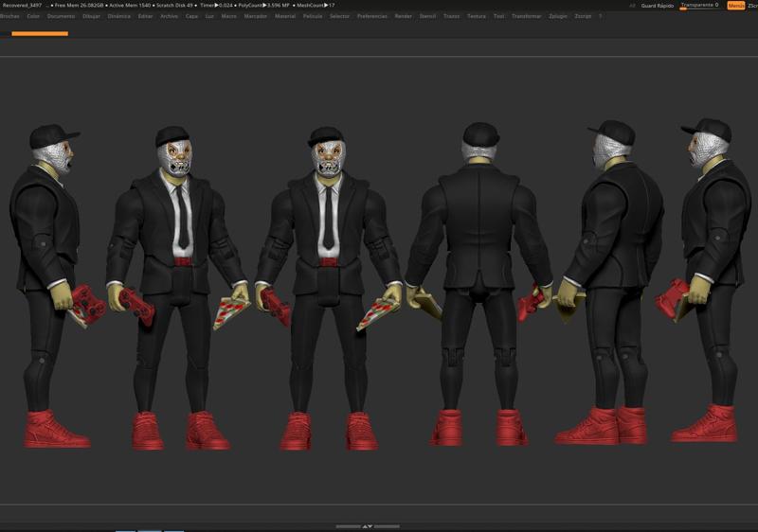The width and height of the screenshot is (758, 532).
Task: Open the Selector menu
Action: pos(340,16)
